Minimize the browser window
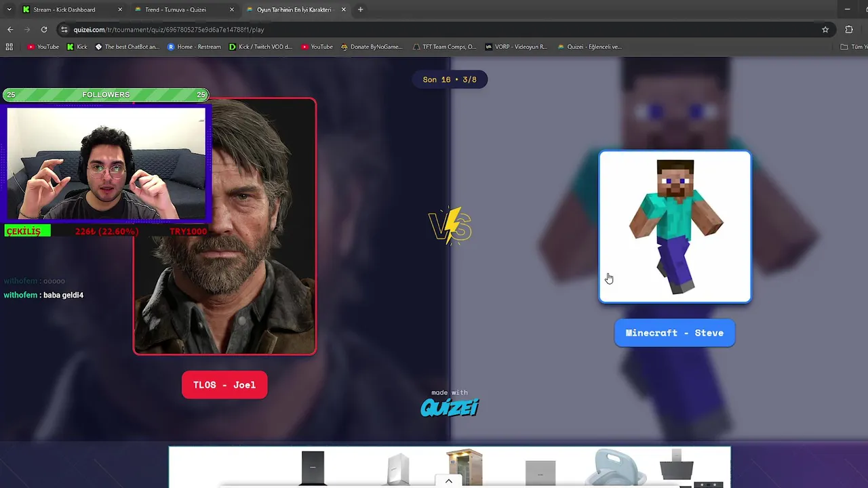This screenshot has width=868, height=488. 848,9
